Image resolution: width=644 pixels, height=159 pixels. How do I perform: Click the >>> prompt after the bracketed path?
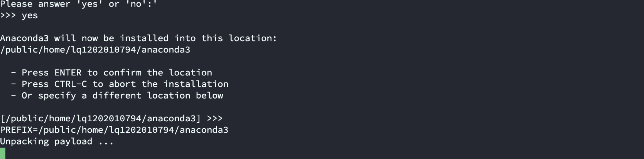point(215,119)
